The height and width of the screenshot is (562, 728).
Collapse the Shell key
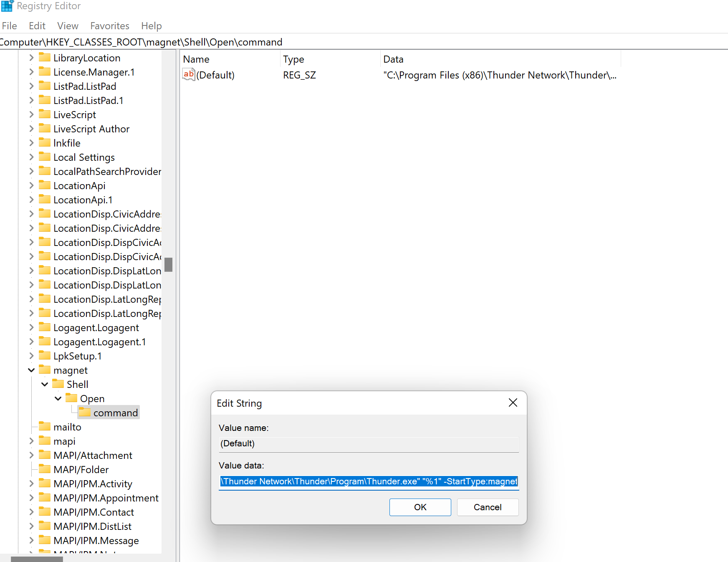(x=45, y=384)
